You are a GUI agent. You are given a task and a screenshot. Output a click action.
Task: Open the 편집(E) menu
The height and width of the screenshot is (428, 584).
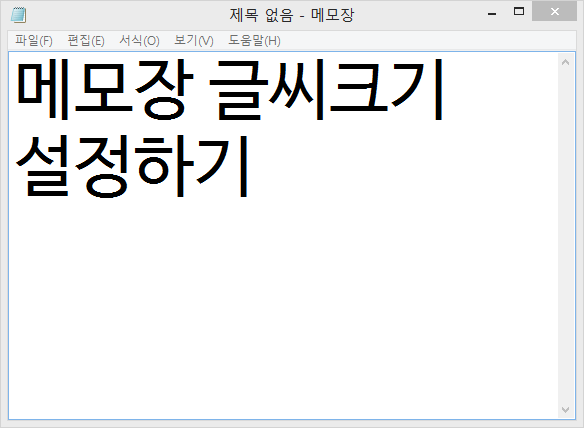[x=86, y=40]
